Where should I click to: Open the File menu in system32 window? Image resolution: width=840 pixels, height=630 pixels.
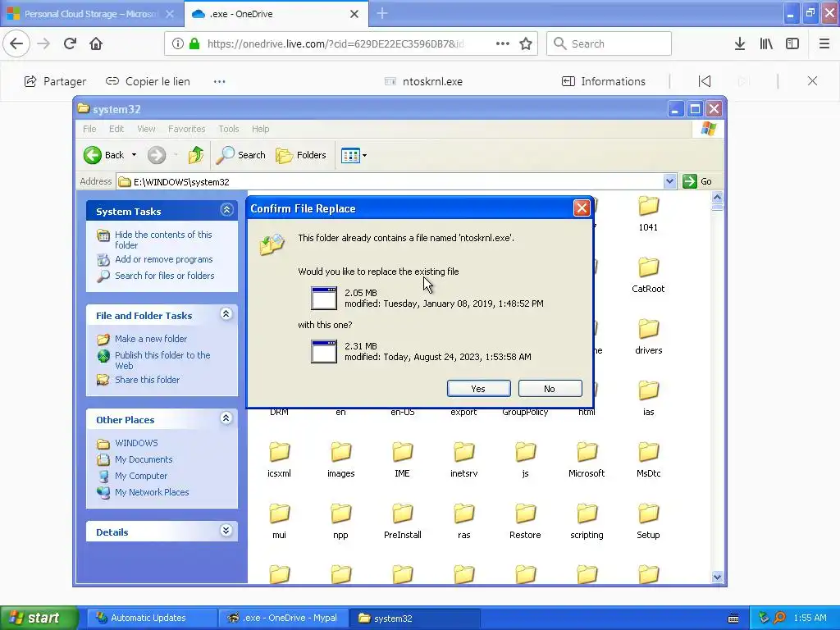point(89,129)
